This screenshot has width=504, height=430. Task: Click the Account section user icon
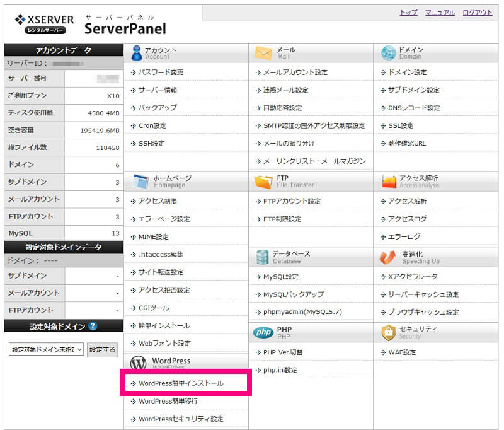click(x=137, y=53)
